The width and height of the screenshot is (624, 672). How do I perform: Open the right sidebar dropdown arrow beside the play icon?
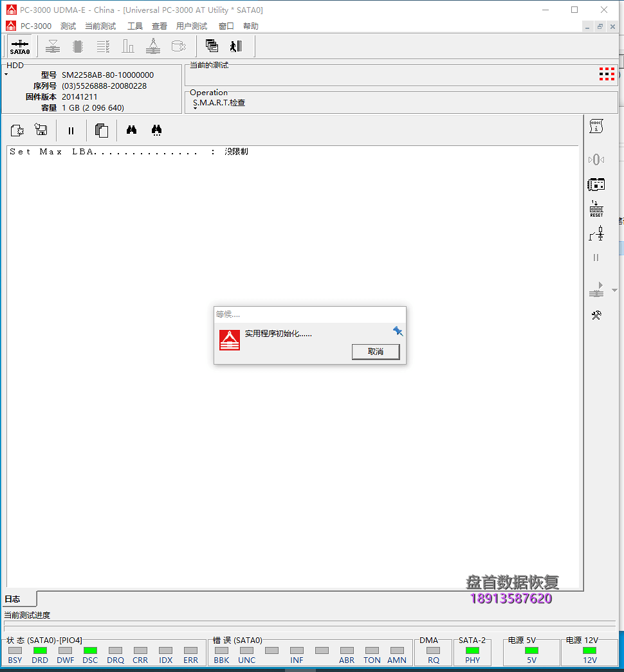tap(614, 290)
